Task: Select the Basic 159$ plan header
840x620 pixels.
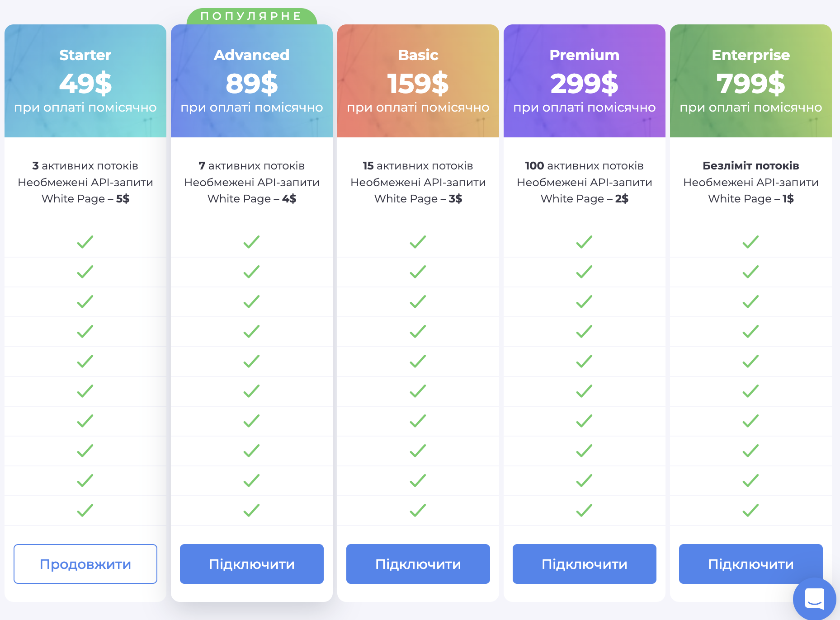Action: coord(418,81)
